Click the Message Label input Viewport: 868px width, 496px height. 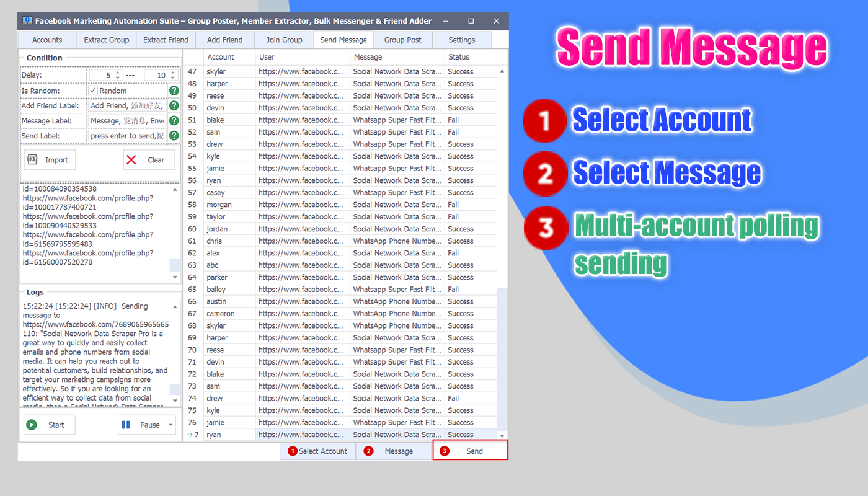[x=127, y=121]
